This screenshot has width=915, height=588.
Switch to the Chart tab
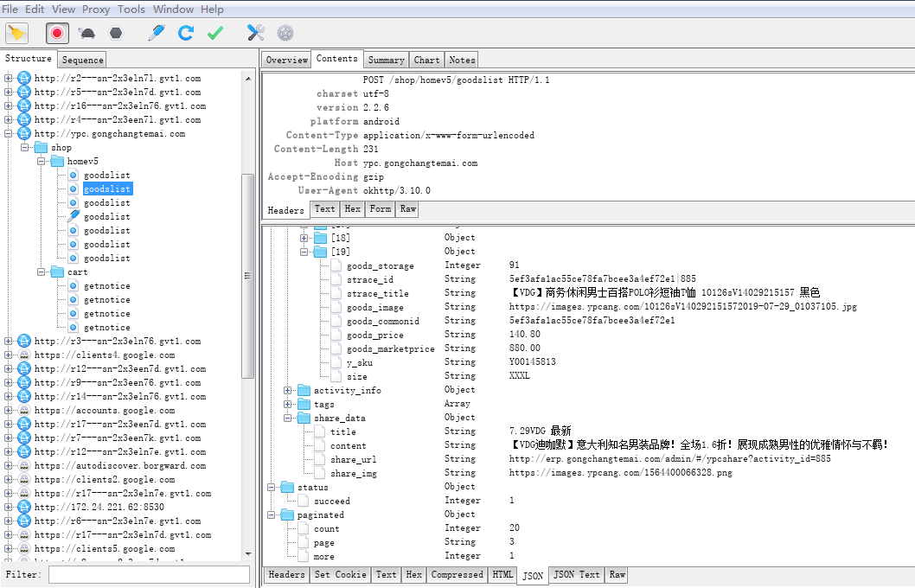click(x=426, y=60)
